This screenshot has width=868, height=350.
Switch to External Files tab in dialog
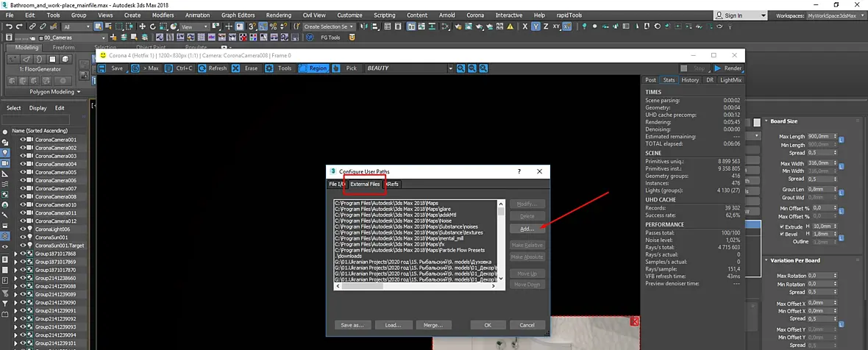pyautogui.click(x=366, y=184)
